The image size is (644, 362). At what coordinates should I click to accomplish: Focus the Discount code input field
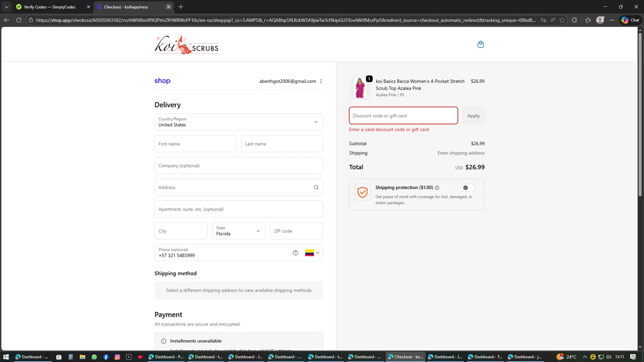403,116
